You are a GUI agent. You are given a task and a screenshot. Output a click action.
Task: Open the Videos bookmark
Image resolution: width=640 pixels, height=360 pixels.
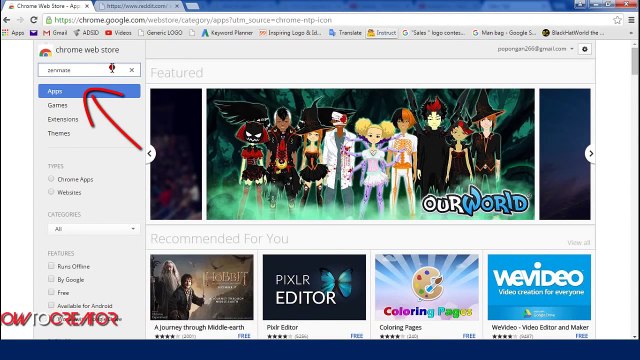[x=118, y=33]
